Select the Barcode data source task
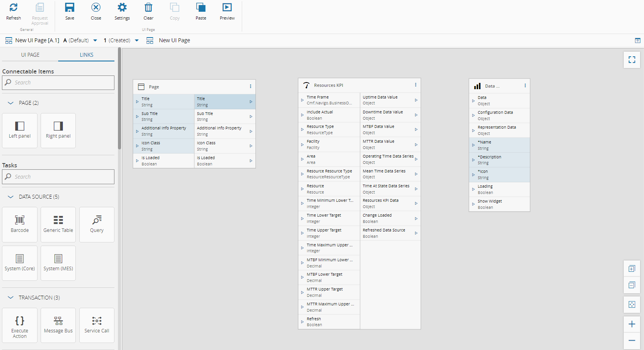The image size is (644, 350). (20, 224)
